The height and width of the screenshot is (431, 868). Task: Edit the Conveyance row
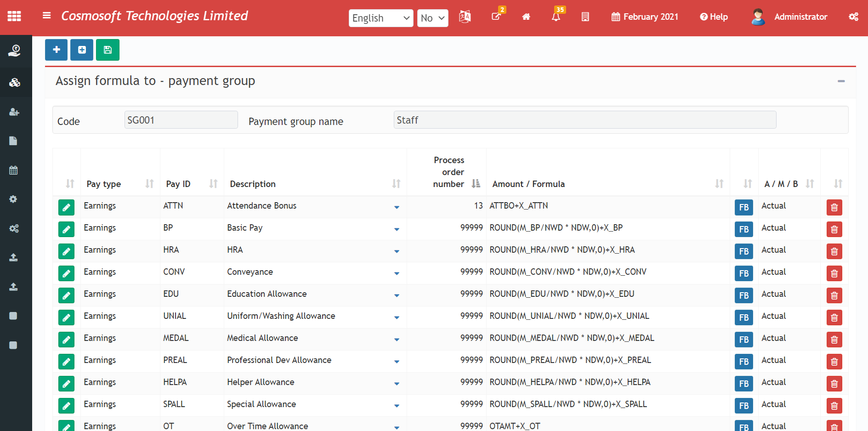coord(66,273)
